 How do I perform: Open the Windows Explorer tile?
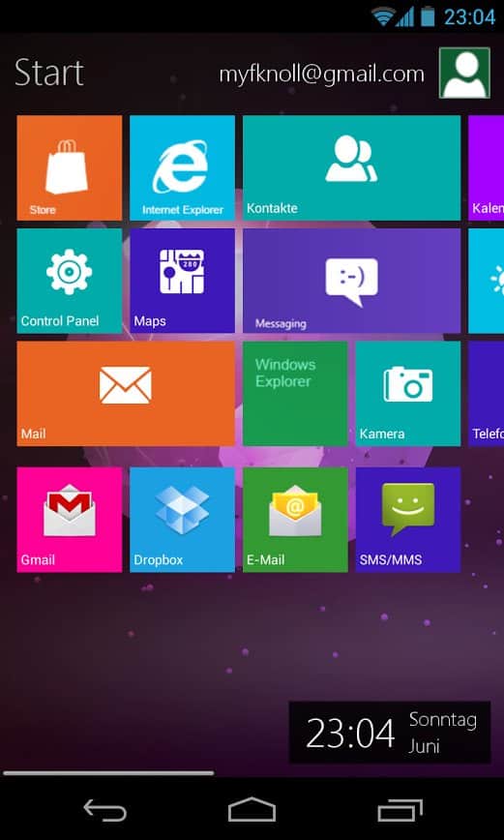tap(295, 393)
